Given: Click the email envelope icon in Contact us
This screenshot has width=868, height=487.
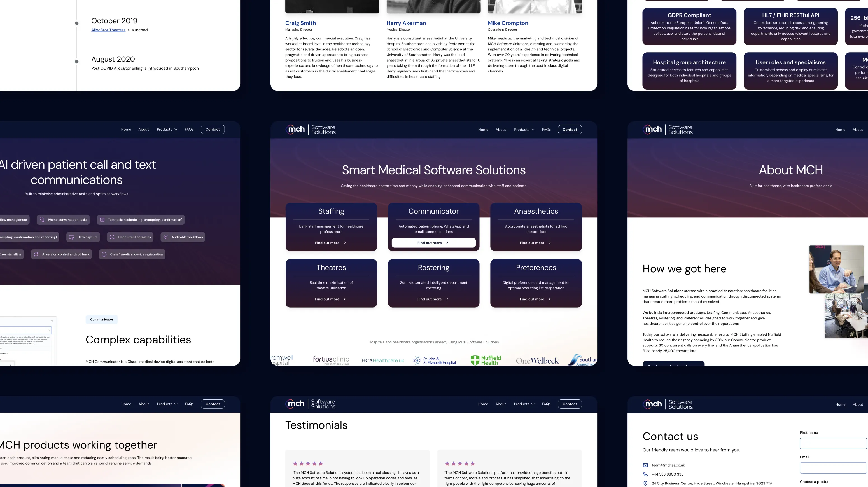Looking at the screenshot, I should 645,465.
